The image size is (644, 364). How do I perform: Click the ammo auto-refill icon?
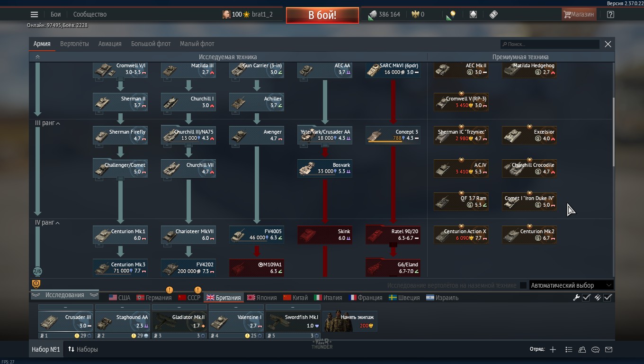[598, 298]
